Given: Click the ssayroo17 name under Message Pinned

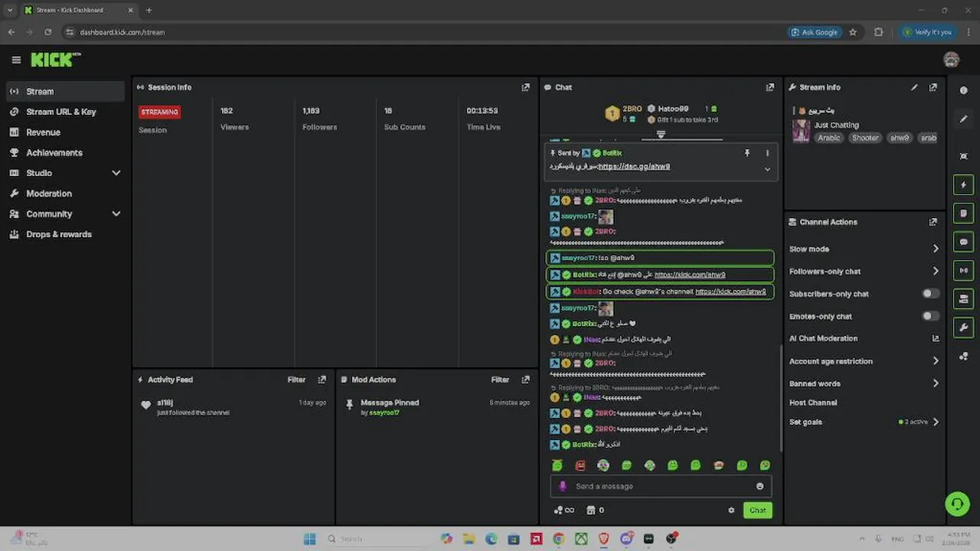Looking at the screenshot, I should (384, 413).
